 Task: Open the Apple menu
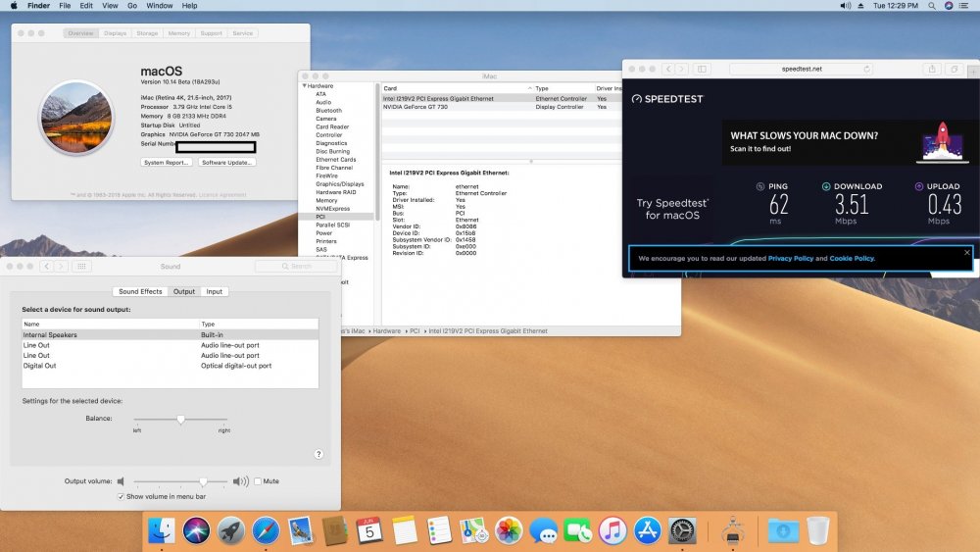tap(14, 6)
